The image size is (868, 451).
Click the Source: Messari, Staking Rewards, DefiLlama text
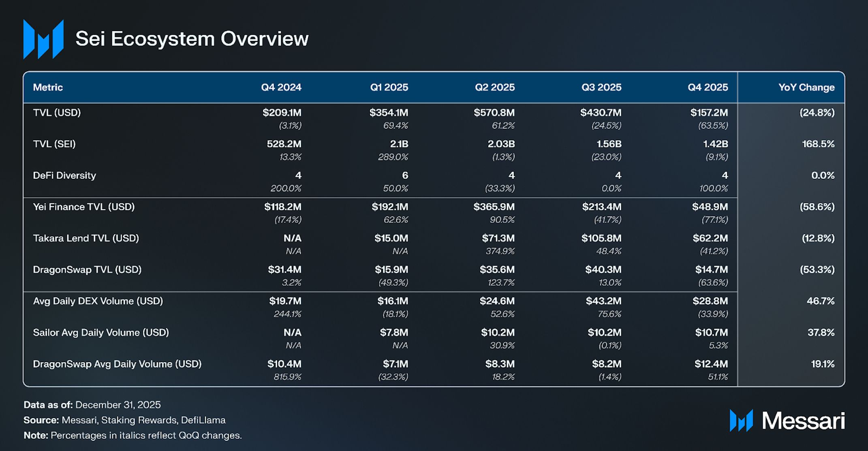click(124, 420)
